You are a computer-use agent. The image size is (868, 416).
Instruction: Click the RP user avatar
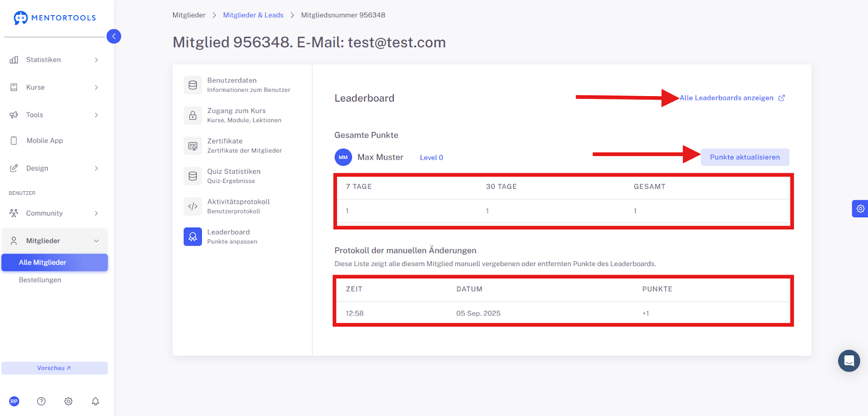pyautogui.click(x=14, y=401)
